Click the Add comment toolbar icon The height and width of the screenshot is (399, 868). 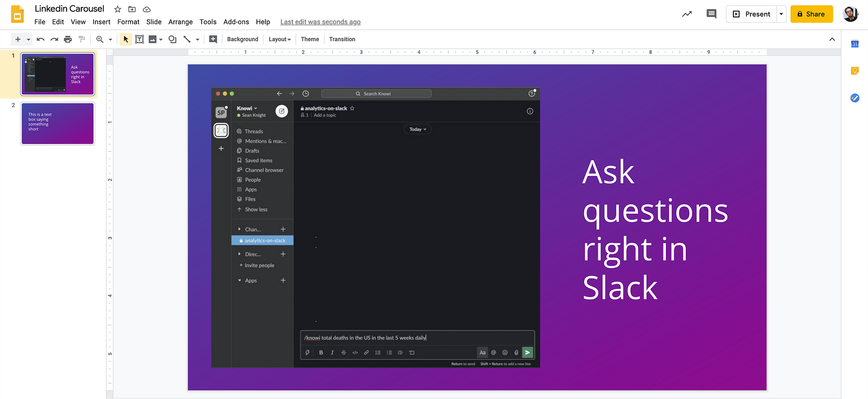[x=213, y=39]
